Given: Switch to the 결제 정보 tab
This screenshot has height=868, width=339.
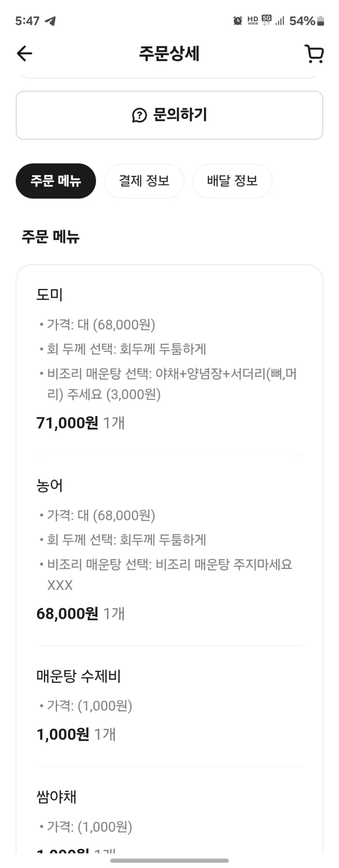Looking at the screenshot, I should tap(144, 181).
